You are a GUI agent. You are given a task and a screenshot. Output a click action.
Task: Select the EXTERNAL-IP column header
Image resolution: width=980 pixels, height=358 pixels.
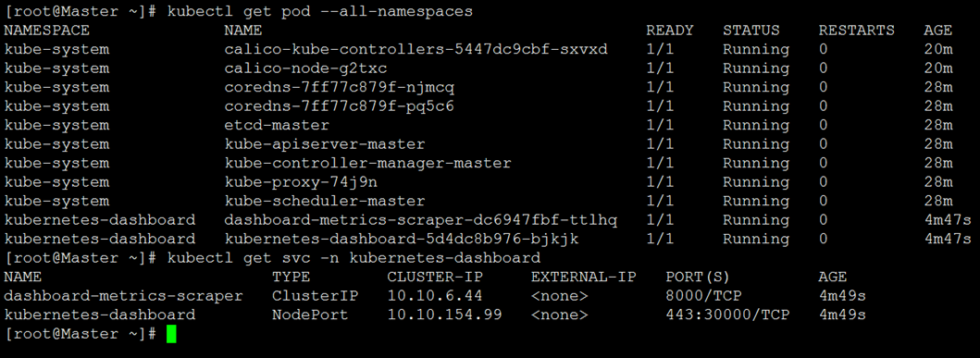[x=583, y=277]
